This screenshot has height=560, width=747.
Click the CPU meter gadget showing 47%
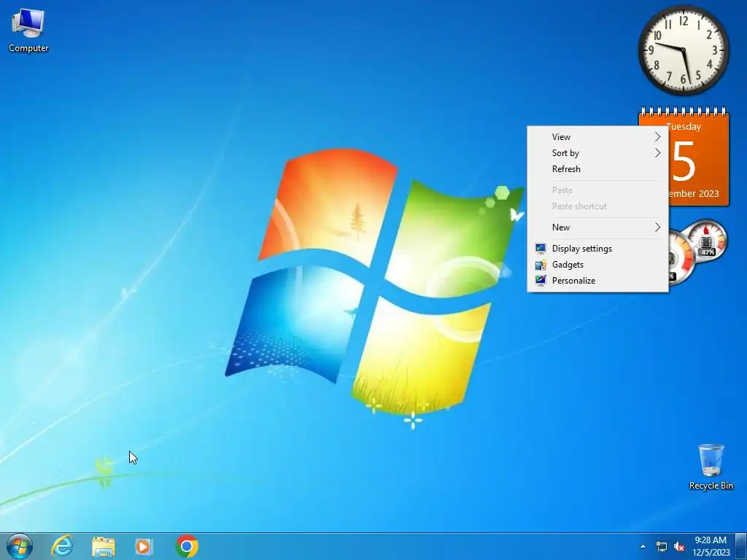(x=705, y=242)
